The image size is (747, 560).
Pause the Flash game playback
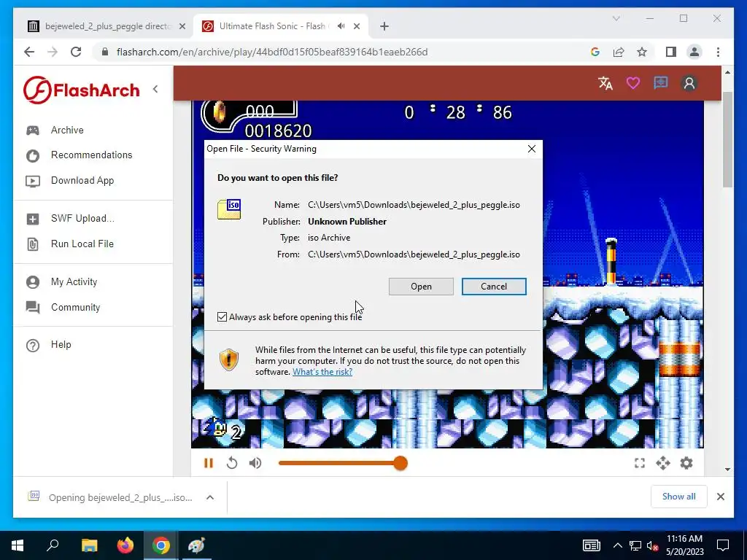[x=208, y=463]
